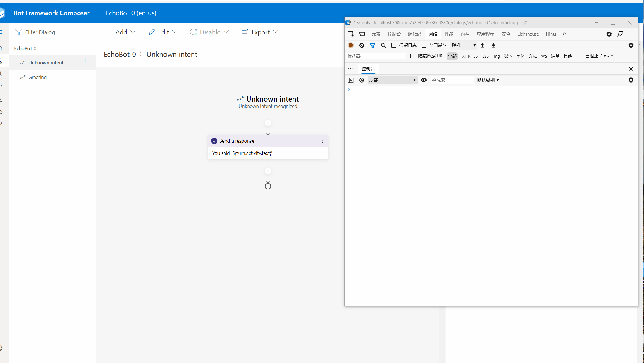Enable the 保留日志 preserve log checkbox
This screenshot has width=644, height=363.
(x=394, y=45)
